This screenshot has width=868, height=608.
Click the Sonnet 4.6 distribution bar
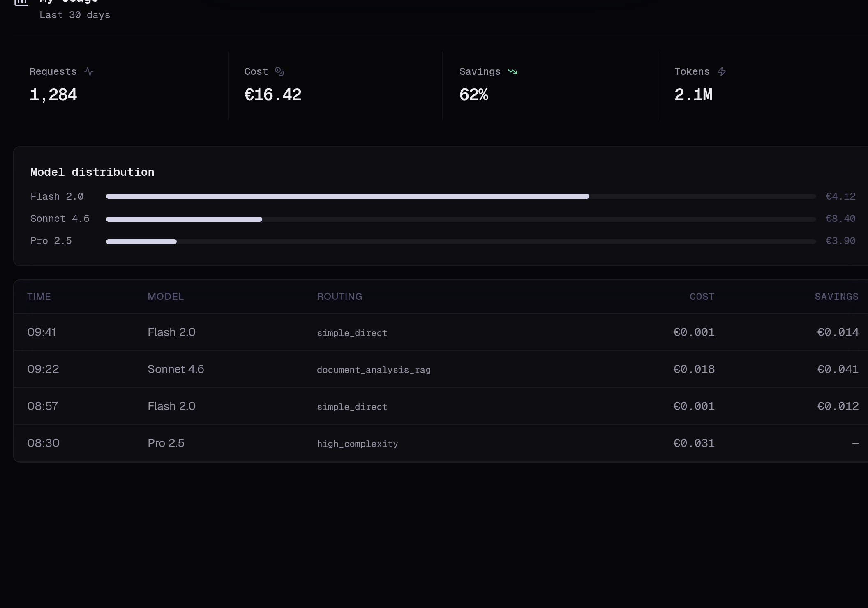click(461, 219)
